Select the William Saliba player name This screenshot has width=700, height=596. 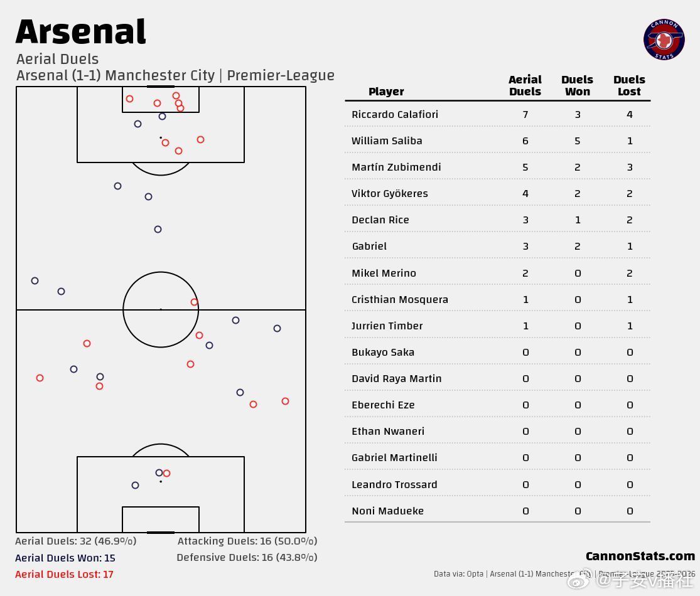coord(387,141)
